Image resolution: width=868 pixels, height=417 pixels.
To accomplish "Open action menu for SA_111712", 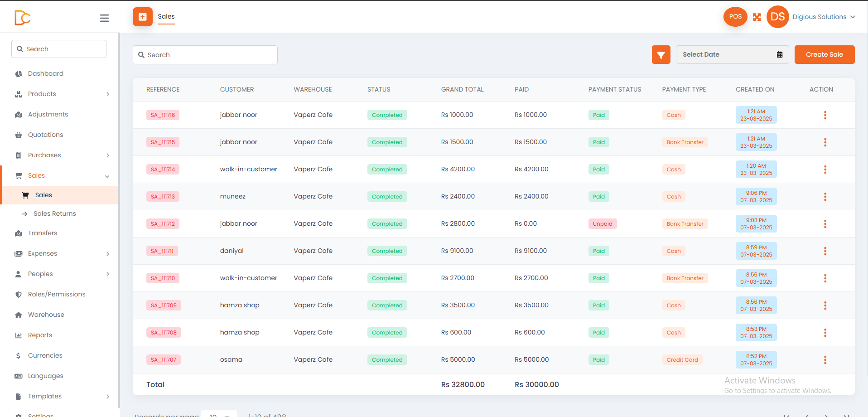I will (825, 224).
